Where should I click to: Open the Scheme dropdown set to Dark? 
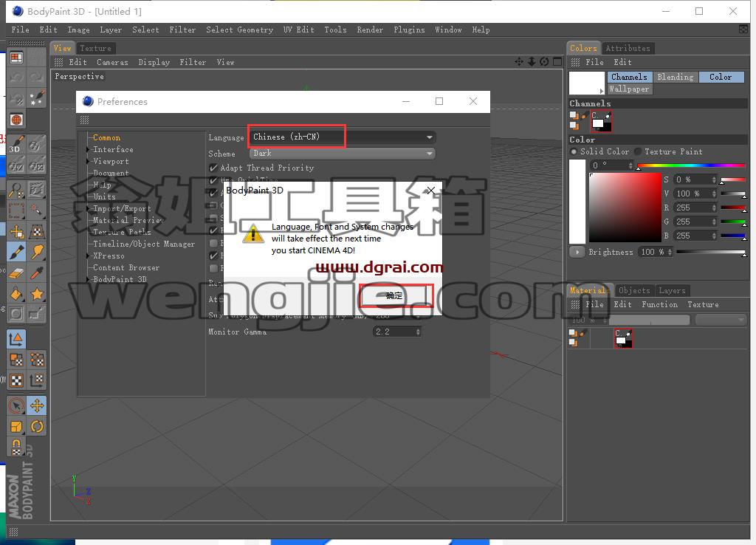[x=343, y=154]
